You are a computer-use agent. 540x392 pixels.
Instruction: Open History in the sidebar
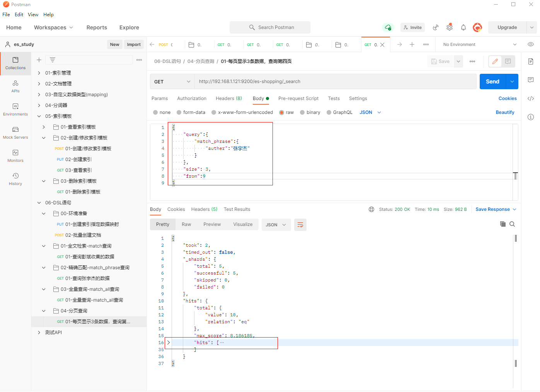click(15, 179)
